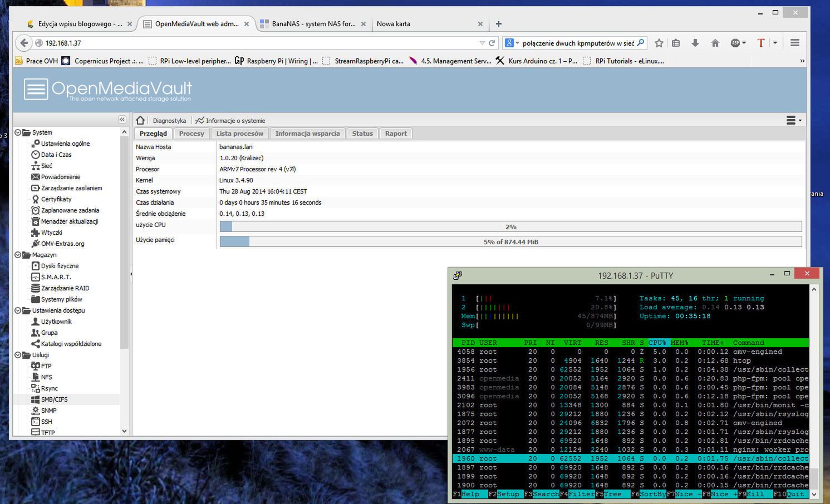Image resolution: width=830 pixels, height=504 pixels.
Task: Open Menadżer aktualizacji update manager
Action: click(65, 221)
